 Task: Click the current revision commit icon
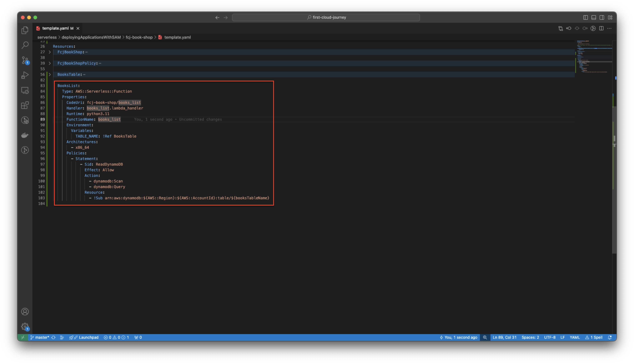click(577, 28)
